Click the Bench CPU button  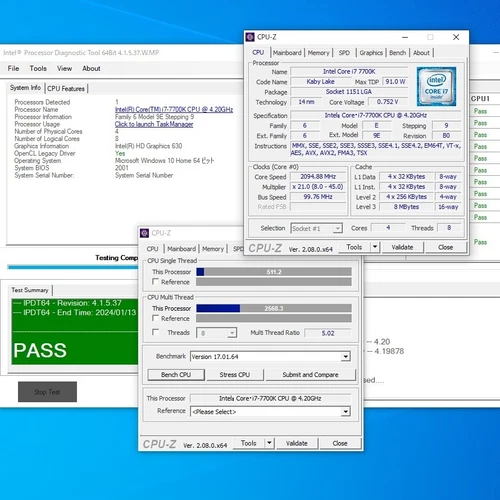coord(176,375)
